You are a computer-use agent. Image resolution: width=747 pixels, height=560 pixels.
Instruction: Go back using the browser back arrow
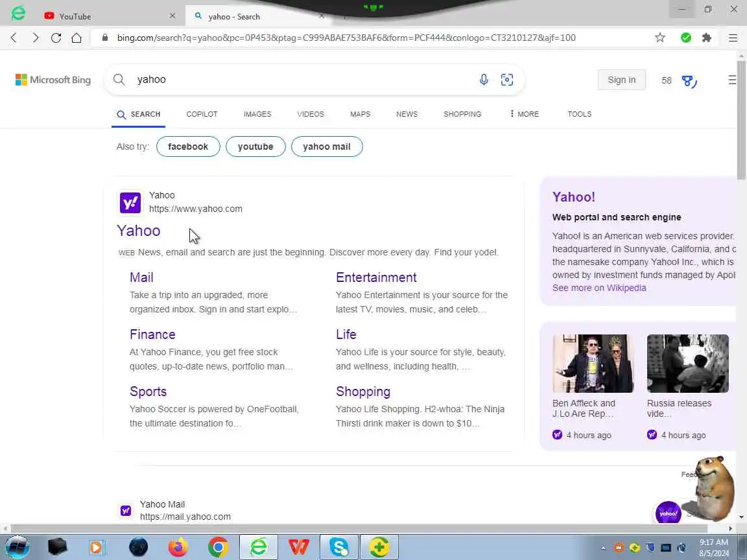14,38
